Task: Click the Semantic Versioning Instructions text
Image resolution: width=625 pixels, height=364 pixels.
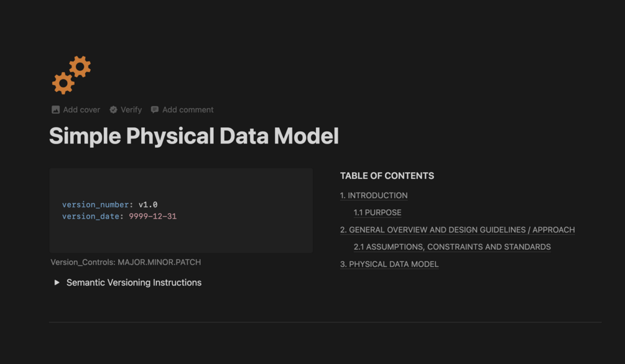Action: tap(134, 283)
